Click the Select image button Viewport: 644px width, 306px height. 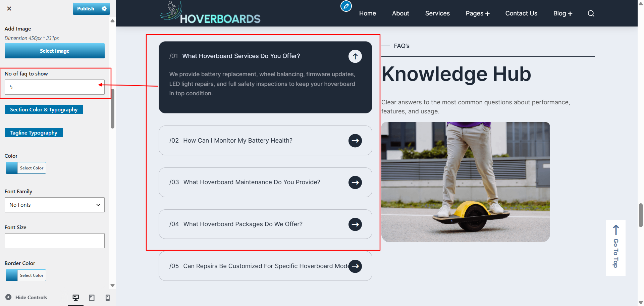point(55,51)
